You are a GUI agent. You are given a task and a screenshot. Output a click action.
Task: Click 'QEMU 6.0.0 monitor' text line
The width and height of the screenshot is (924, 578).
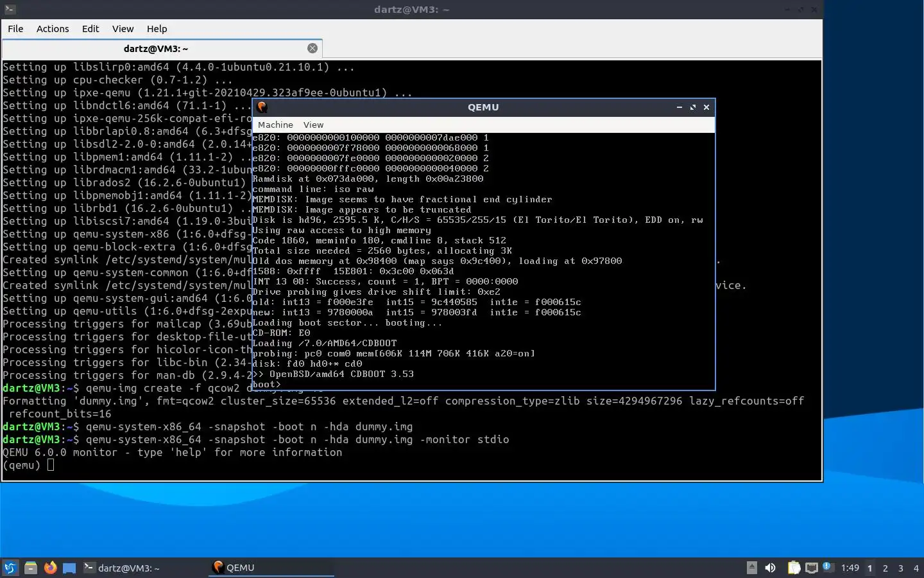(172, 452)
